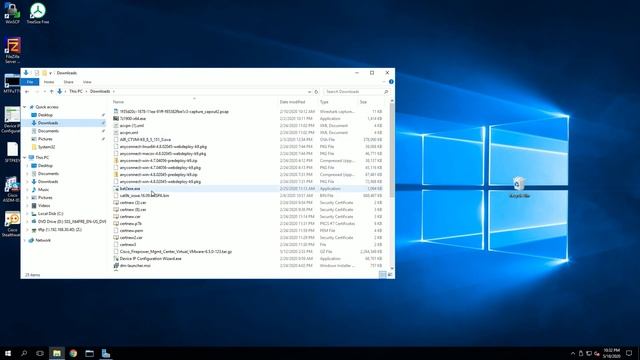Screen dimensions: 640x360
Task: Select the FileZilla Server desktop icon
Action: [12, 50]
